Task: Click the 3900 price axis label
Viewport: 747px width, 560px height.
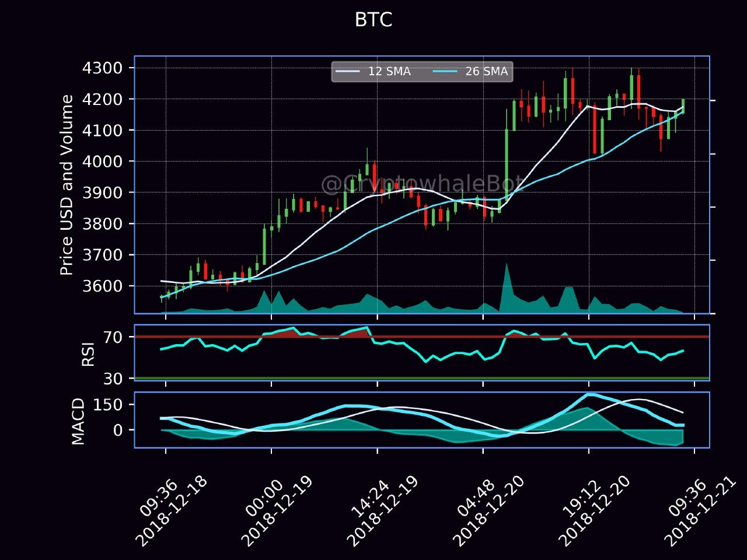Action: click(x=104, y=192)
